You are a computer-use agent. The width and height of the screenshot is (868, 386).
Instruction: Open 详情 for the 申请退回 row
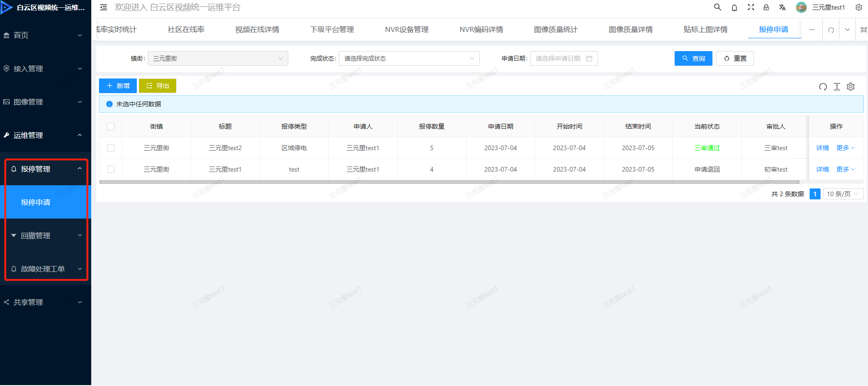point(822,169)
